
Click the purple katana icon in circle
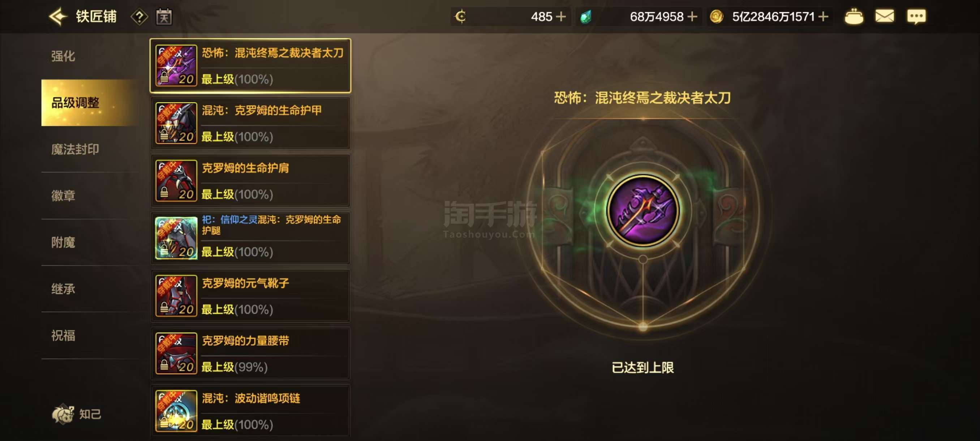[x=642, y=210]
